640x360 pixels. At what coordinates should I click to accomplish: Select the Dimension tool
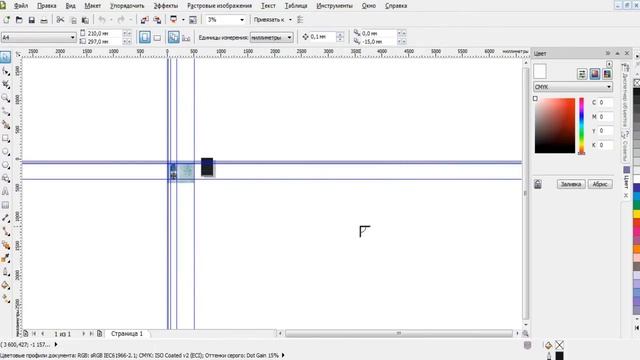point(6,218)
